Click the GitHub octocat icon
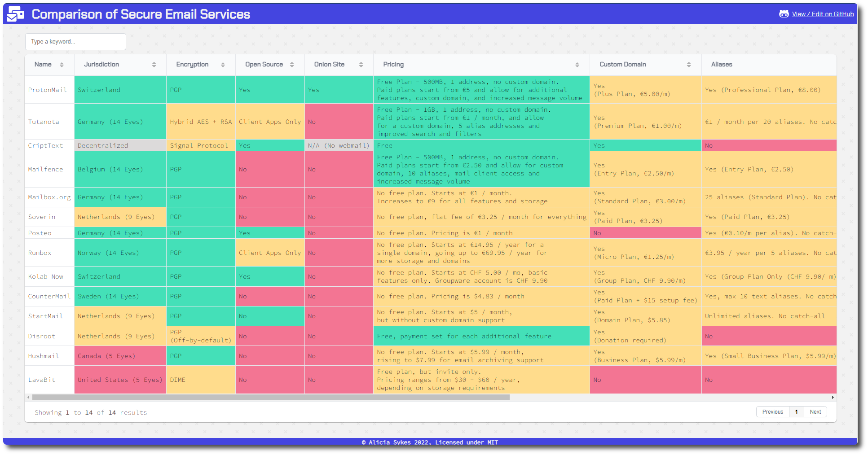868x455 pixels. pos(784,14)
